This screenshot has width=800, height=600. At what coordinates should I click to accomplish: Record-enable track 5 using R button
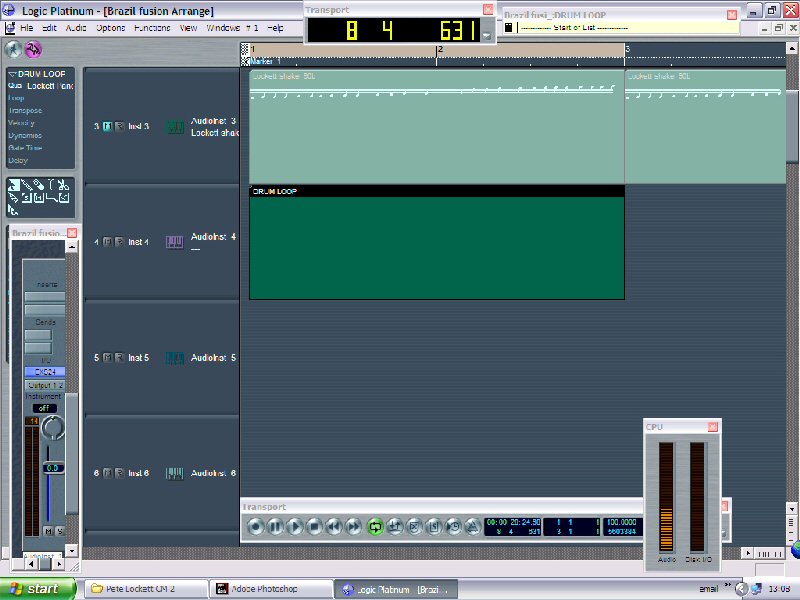(119, 357)
